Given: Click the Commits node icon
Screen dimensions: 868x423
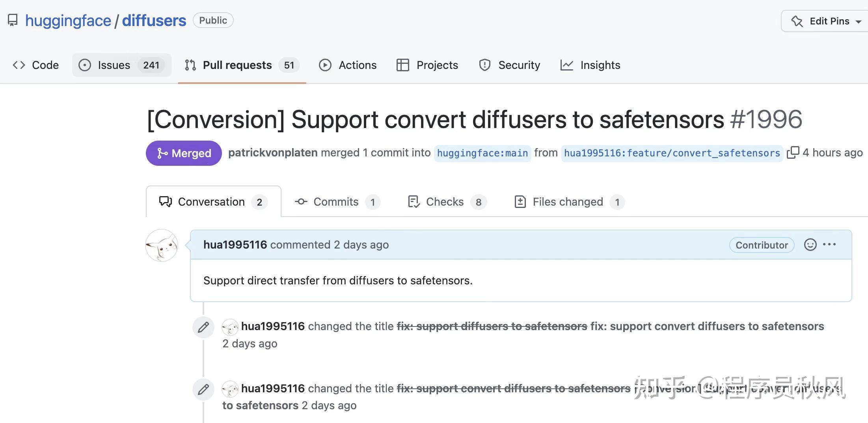Looking at the screenshot, I should click(x=301, y=202).
